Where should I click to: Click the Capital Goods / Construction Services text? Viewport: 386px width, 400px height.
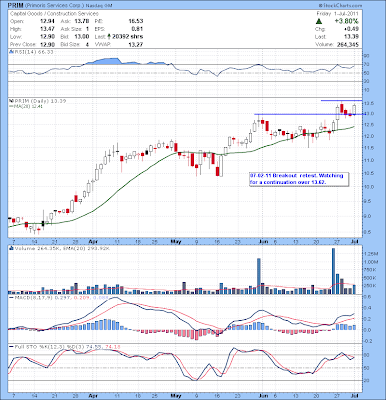pyautogui.click(x=55, y=14)
